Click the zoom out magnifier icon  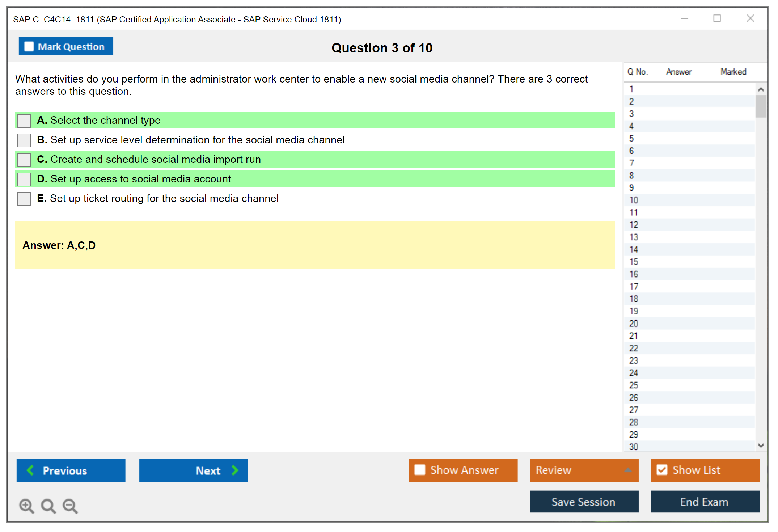(70, 506)
